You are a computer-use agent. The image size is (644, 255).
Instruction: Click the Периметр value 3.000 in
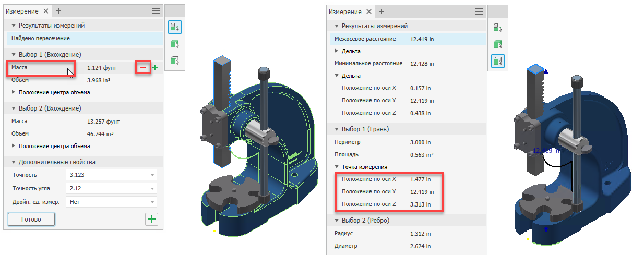tap(421, 142)
